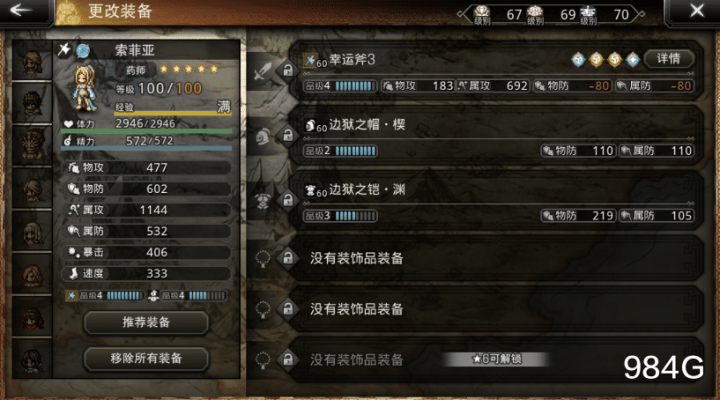Select the third character portrait in sidebar

(32, 145)
